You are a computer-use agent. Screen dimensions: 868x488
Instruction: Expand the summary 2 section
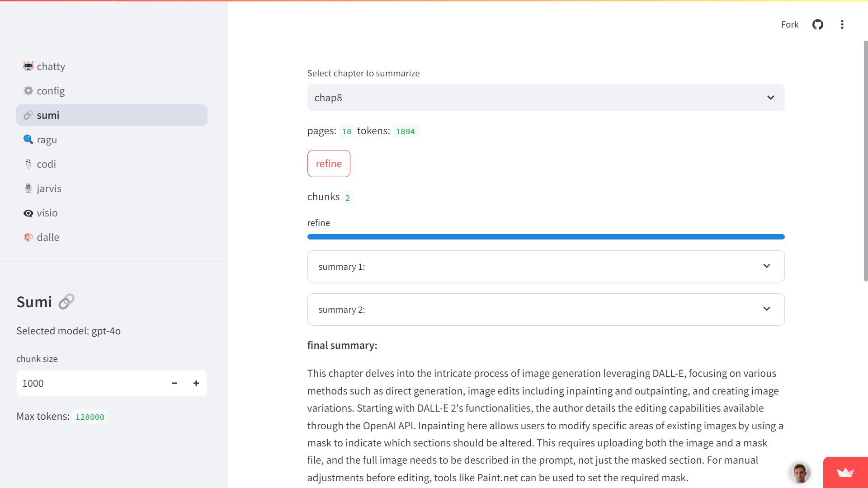(546, 310)
